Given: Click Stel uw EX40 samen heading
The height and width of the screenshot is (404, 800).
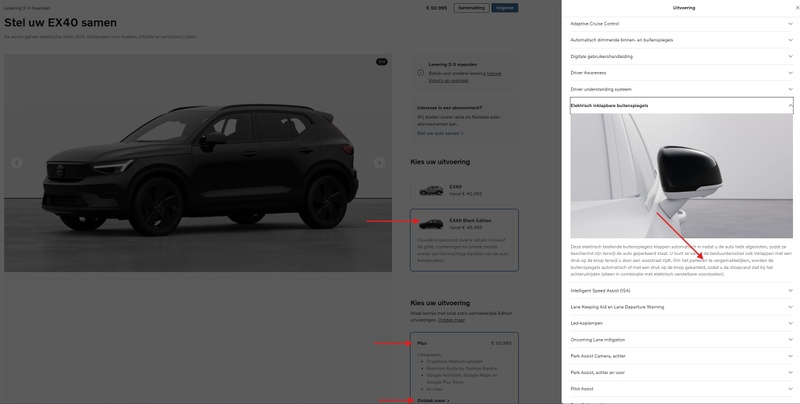Looking at the screenshot, I should 60,22.
